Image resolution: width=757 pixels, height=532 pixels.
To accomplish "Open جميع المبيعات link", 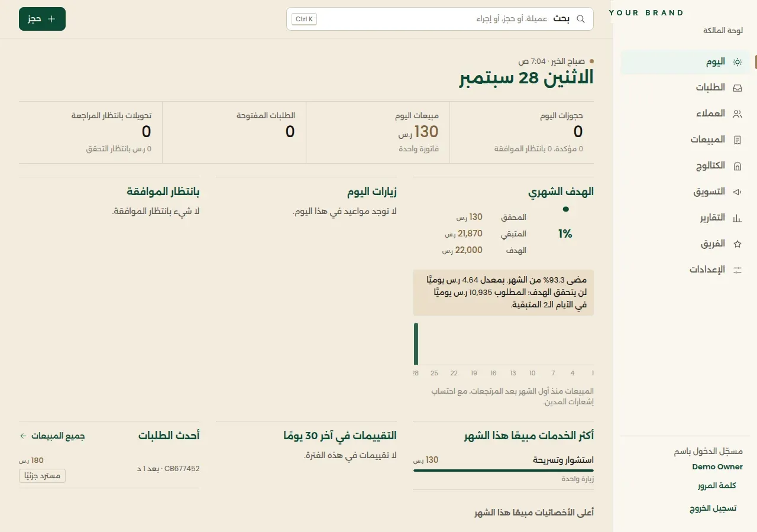I will pos(52,436).
